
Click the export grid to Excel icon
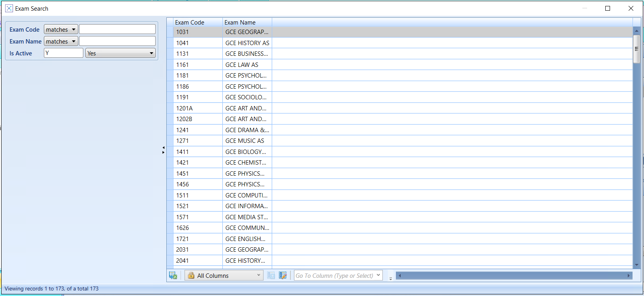click(x=173, y=275)
